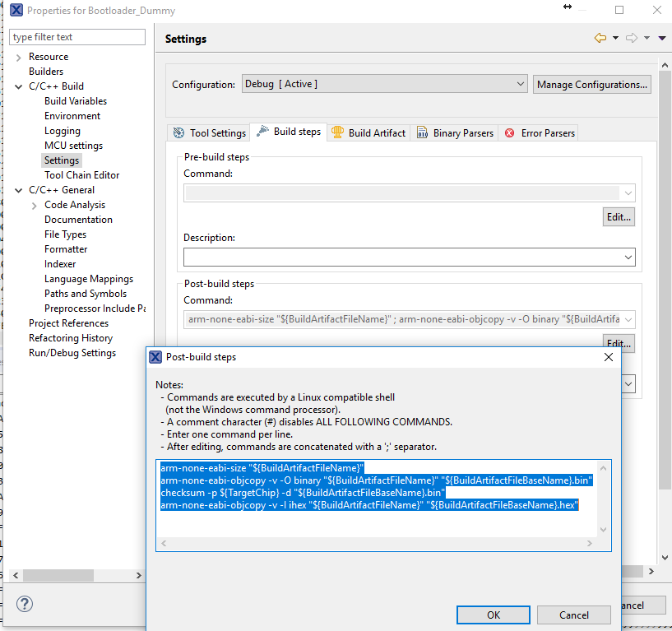The image size is (672, 631).
Task: Select Language Mappings in the tree
Action: tap(89, 279)
